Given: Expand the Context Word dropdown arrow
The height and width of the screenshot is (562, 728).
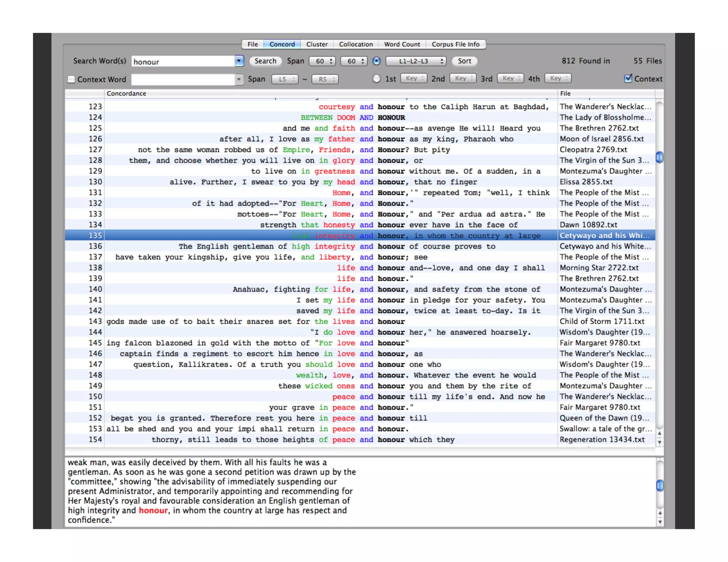Looking at the screenshot, I should tap(239, 79).
